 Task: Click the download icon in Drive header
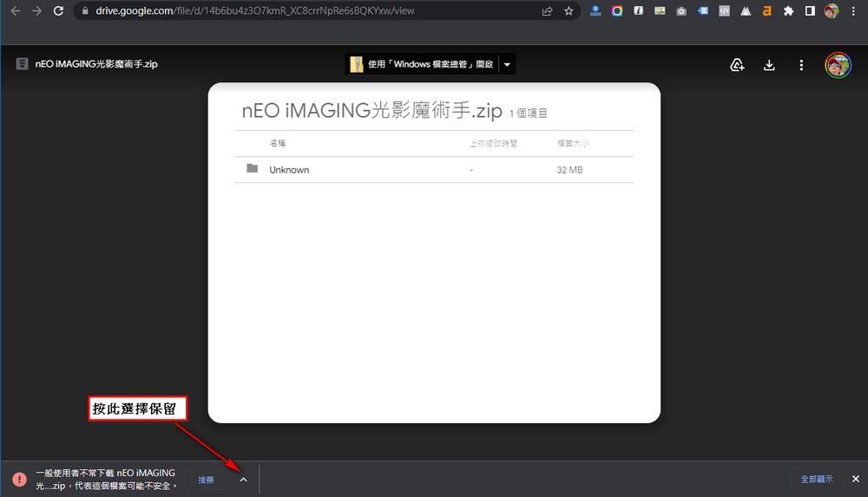click(768, 65)
